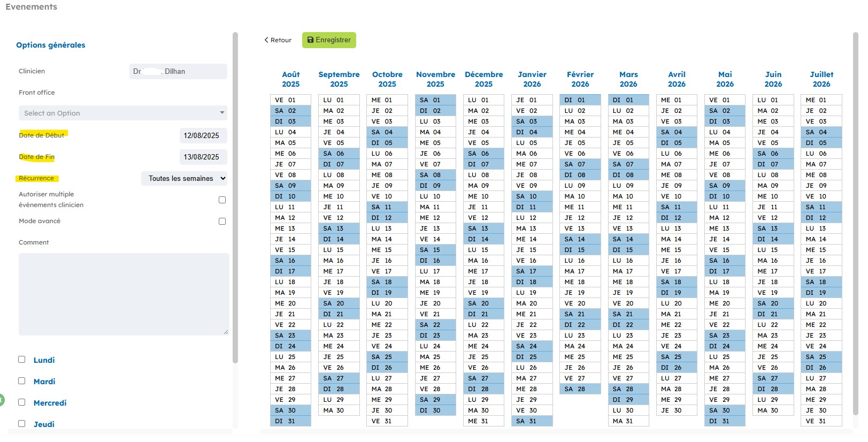This screenshot has width=868, height=442.
Task: Click the Clinicien name field
Action: (178, 71)
